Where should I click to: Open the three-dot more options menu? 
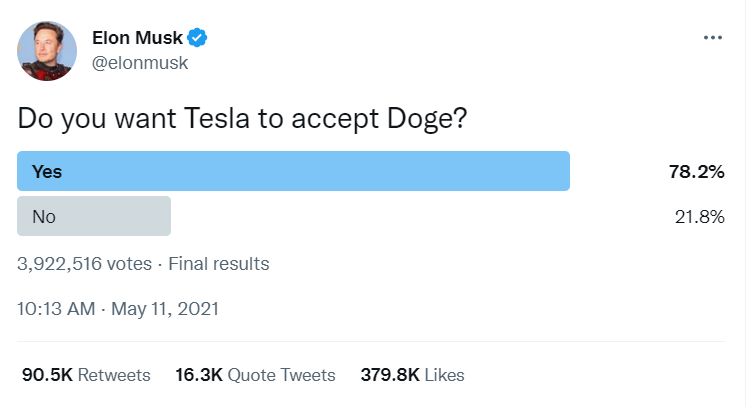click(713, 37)
